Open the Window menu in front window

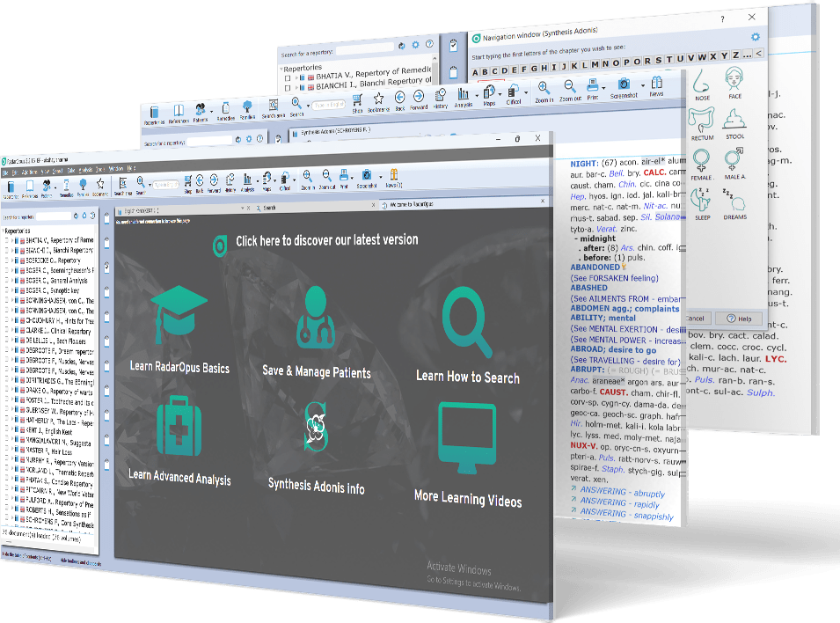click(116, 169)
